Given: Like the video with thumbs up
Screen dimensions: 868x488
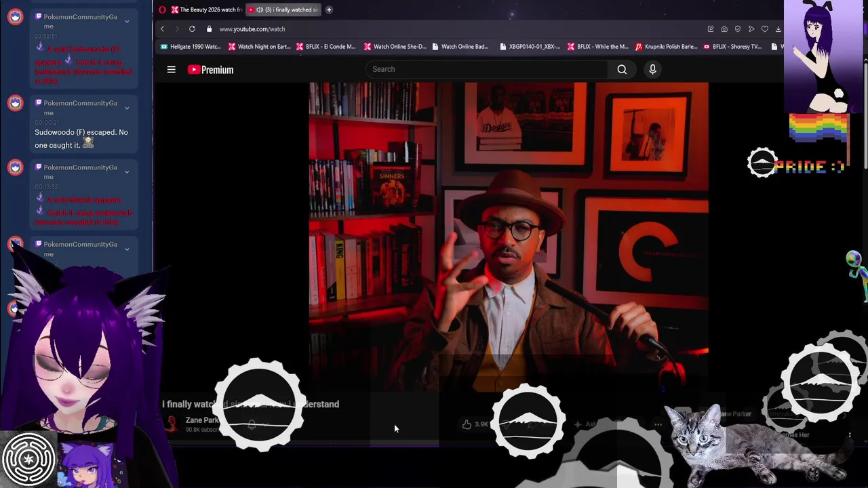Looking at the screenshot, I should point(467,424).
